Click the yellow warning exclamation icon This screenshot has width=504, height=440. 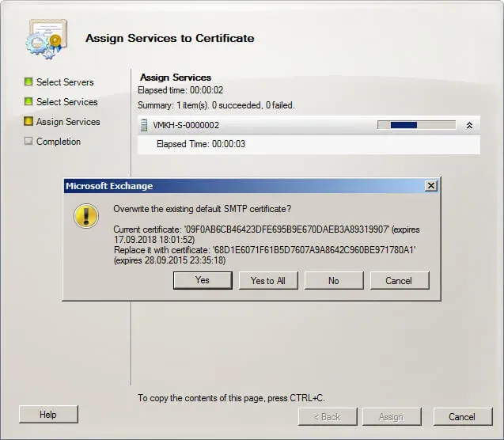85,216
